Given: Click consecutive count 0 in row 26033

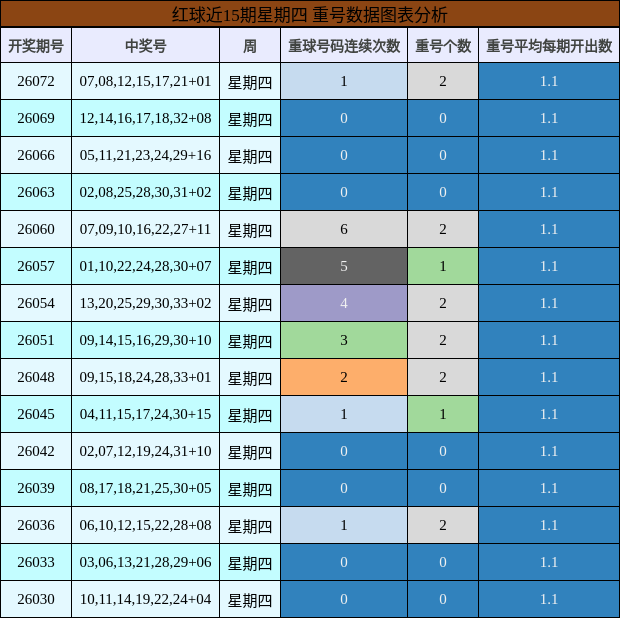Looking at the screenshot, I should click(x=344, y=562).
